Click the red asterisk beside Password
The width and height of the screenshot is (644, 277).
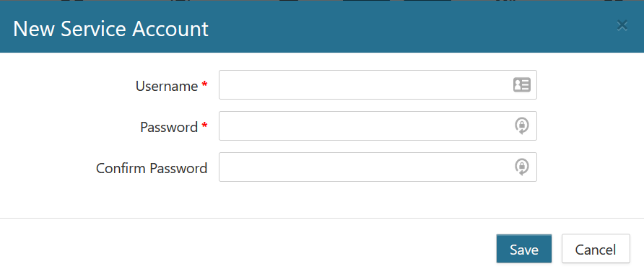204,126
